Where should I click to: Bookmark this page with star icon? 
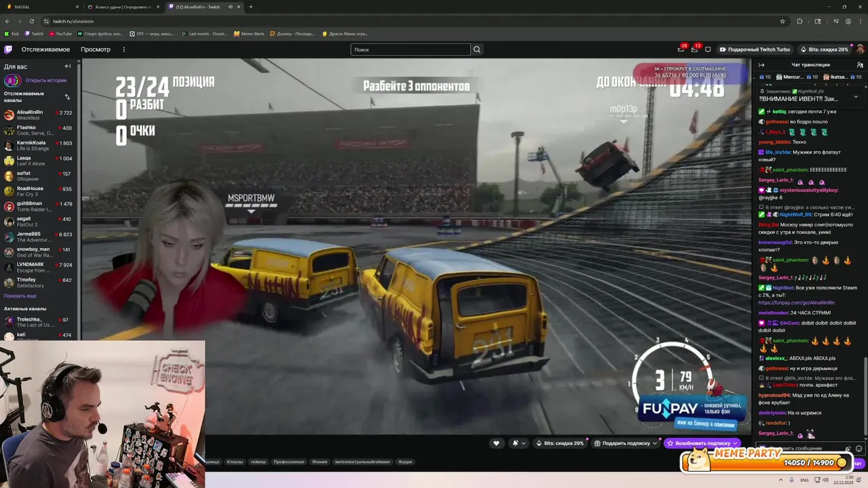pyautogui.click(x=783, y=21)
